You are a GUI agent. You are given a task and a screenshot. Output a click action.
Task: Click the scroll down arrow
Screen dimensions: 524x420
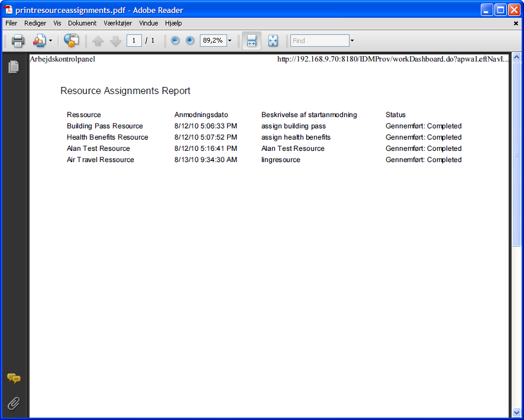pos(516,413)
